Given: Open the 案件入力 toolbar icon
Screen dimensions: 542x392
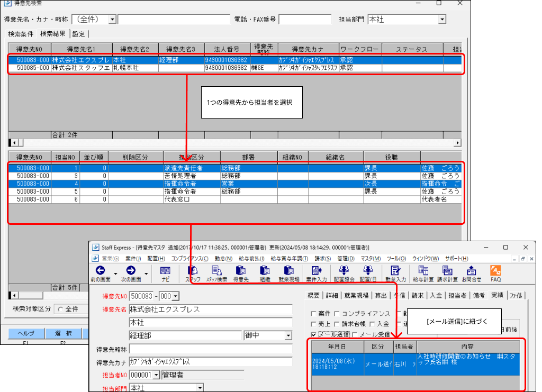Looking at the screenshot, I should [317, 270].
